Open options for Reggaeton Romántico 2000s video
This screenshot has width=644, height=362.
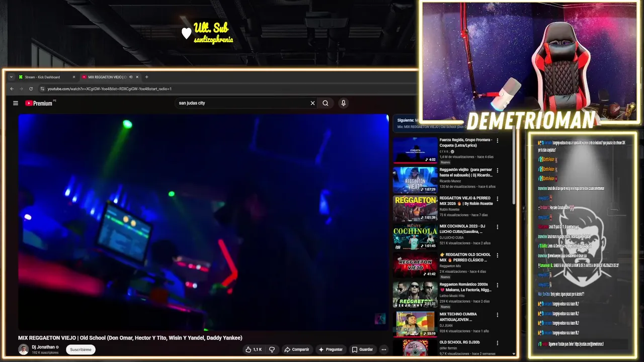pos(498,285)
